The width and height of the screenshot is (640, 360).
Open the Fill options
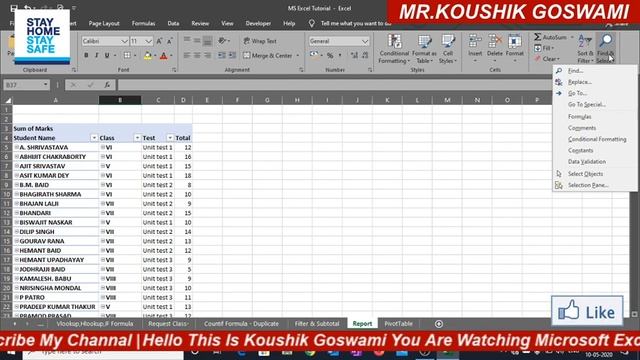(544, 48)
